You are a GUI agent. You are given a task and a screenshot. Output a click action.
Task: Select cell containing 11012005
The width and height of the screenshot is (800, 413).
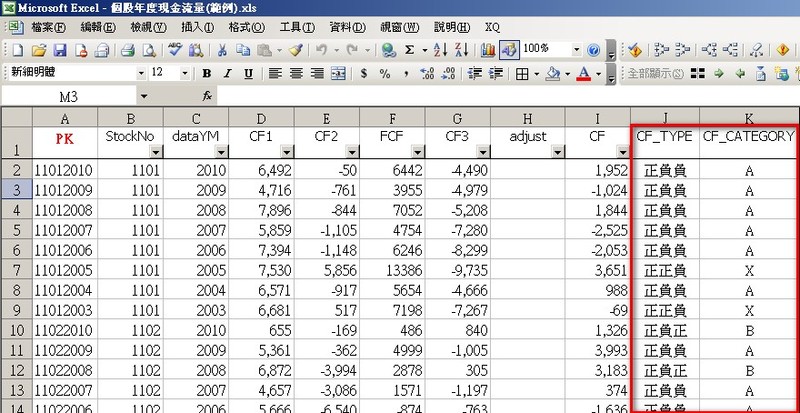pos(65,270)
